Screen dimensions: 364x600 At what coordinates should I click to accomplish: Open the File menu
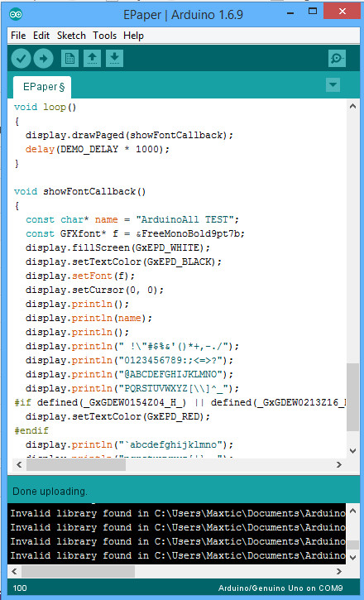click(x=18, y=36)
